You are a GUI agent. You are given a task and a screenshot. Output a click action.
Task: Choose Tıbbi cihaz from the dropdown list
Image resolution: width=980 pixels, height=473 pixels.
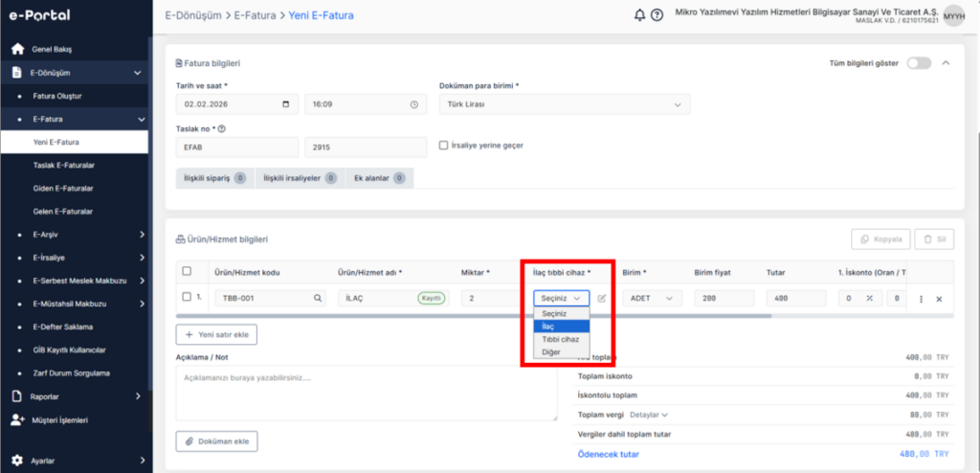[x=561, y=339]
